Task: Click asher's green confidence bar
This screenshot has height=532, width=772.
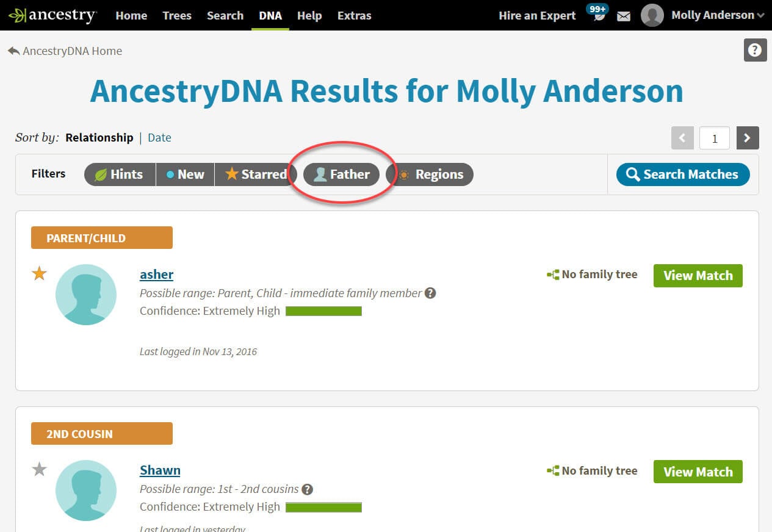Action: [x=324, y=311]
